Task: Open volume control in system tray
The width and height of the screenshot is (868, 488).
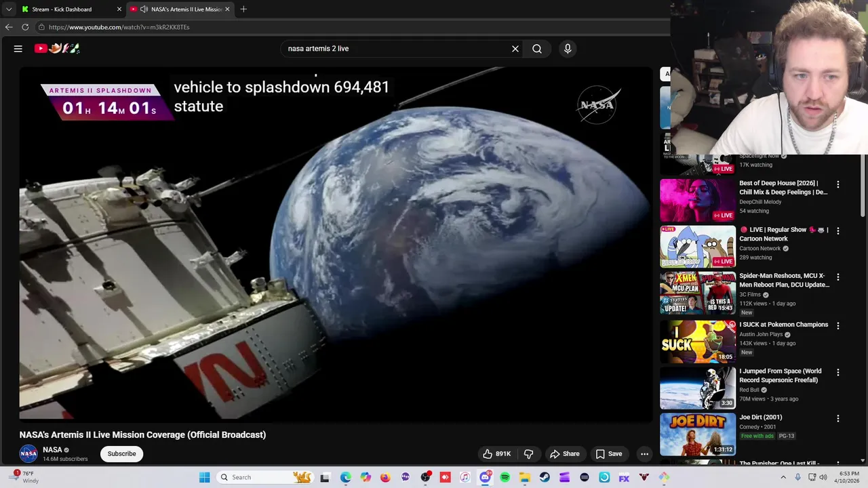Action: pos(823,477)
